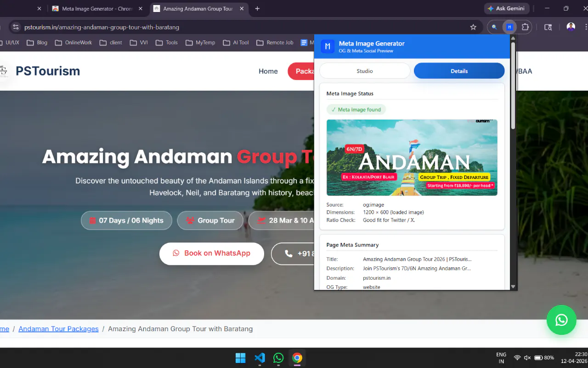Expand the OnlineWork bookmark folder
This screenshot has width=588, height=368.
tap(73, 42)
